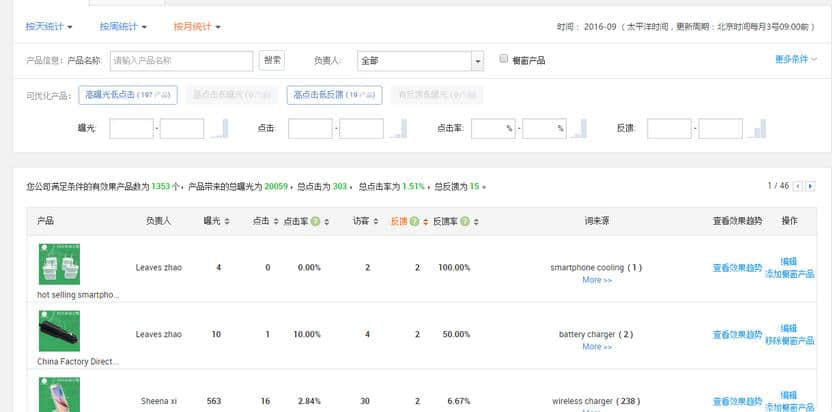Open the China Factory Direct product thumbnail

coord(59,331)
